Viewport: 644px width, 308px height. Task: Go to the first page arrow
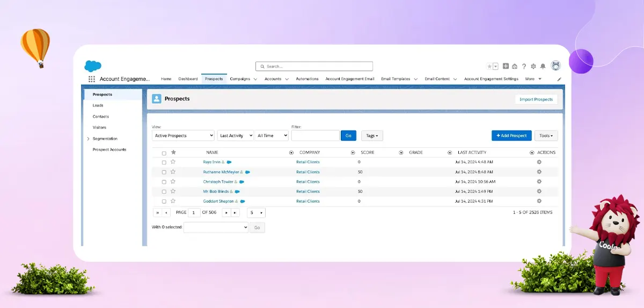coord(158,213)
